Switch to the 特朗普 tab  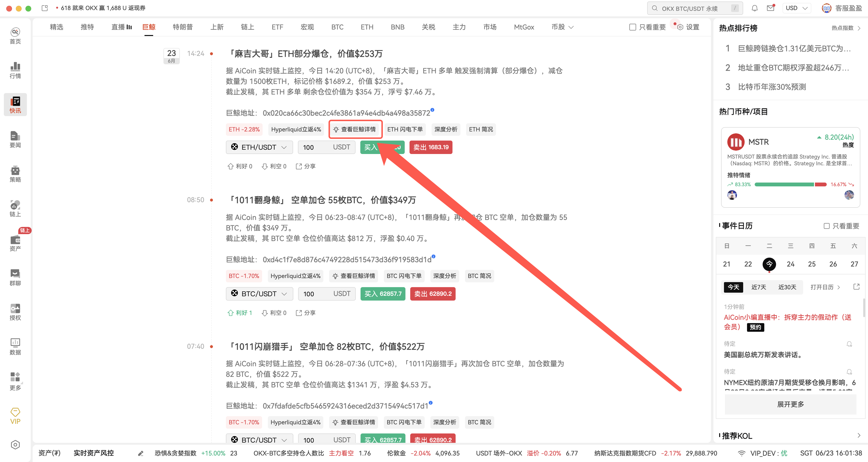click(x=183, y=27)
